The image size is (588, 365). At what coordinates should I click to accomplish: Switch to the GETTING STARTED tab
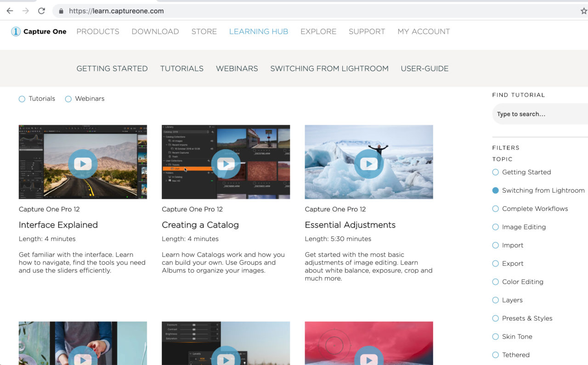click(112, 68)
